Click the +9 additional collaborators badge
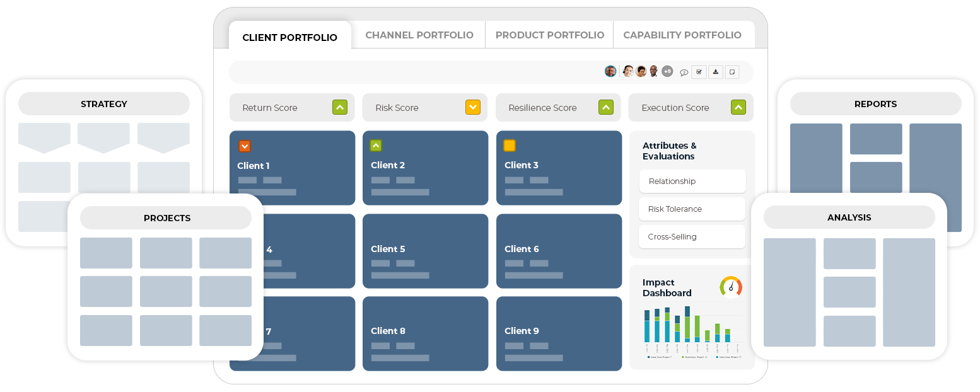This screenshot has height=392, width=980. pyautogui.click(x=667, y=71)
